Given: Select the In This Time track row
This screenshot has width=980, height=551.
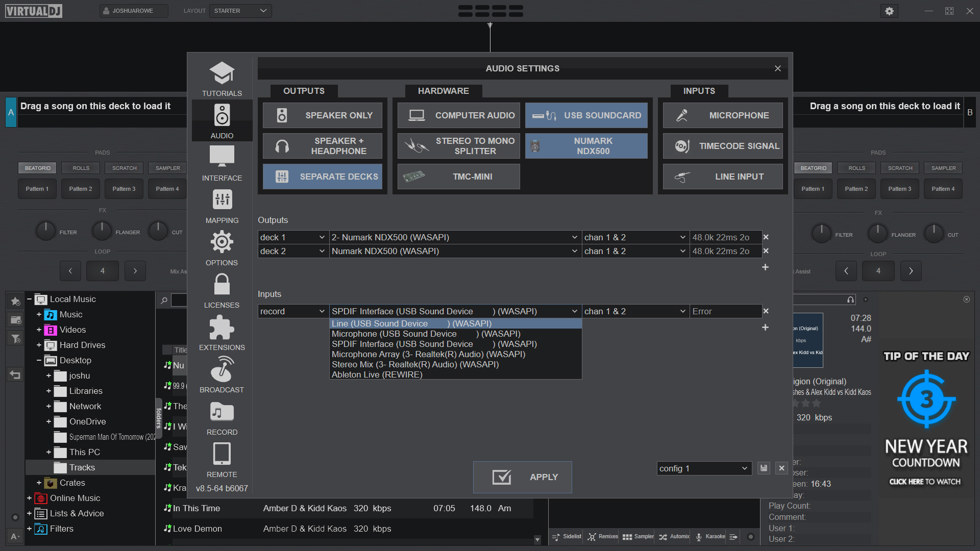Looking at the screenshot, I should click(x=347, y=508).
